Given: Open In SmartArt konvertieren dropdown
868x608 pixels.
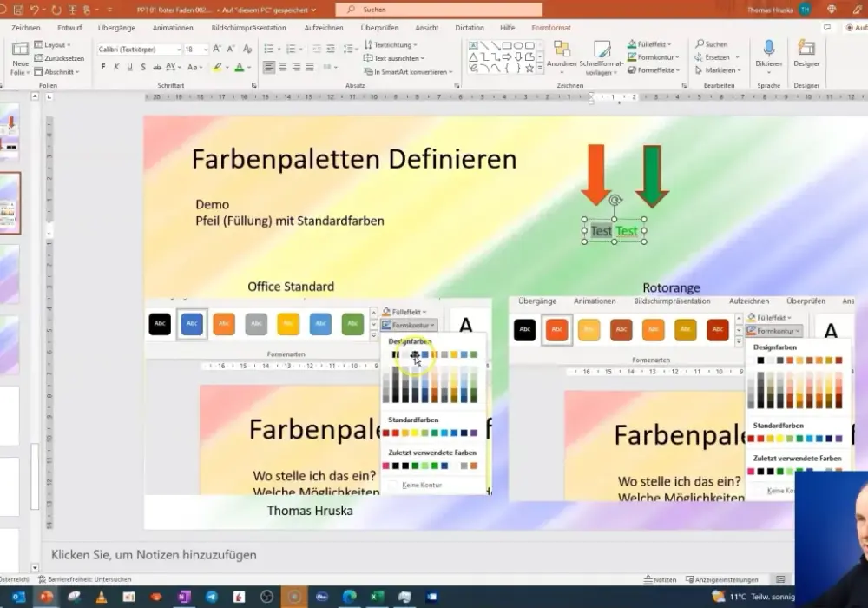Looking at the screenshot, I should click(x=408, y=72).
